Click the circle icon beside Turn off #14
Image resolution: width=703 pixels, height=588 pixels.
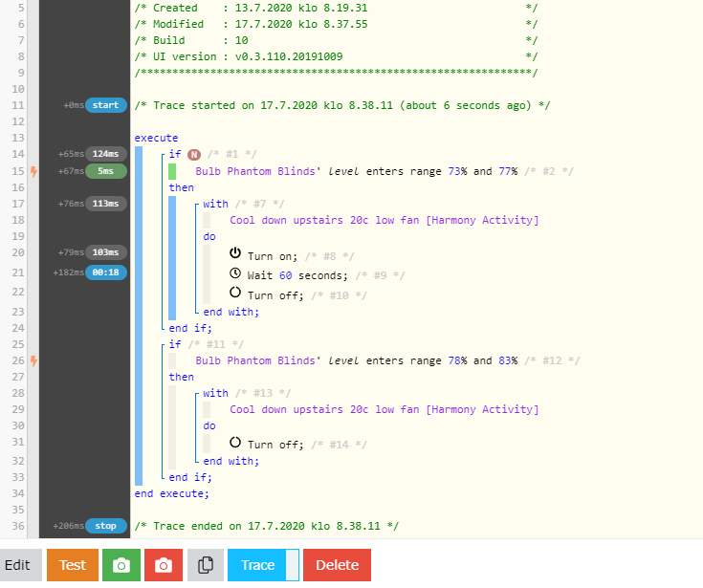tap(235, 442)
